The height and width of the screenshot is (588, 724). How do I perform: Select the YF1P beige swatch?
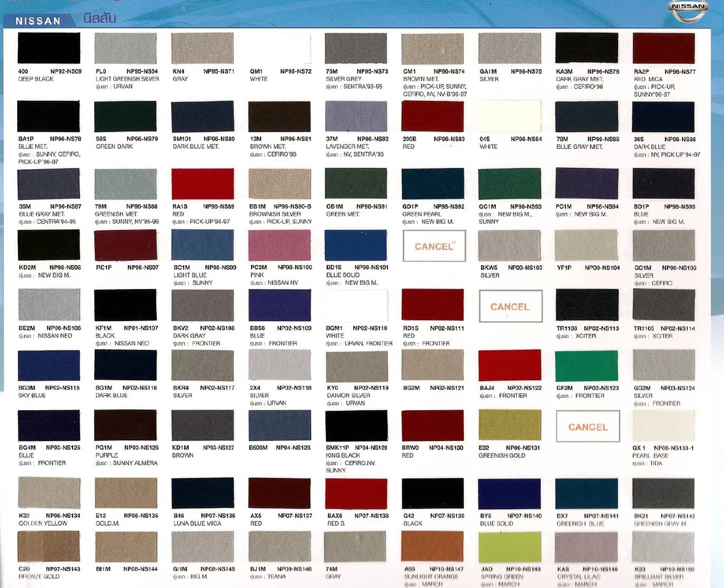click(587, 245)
